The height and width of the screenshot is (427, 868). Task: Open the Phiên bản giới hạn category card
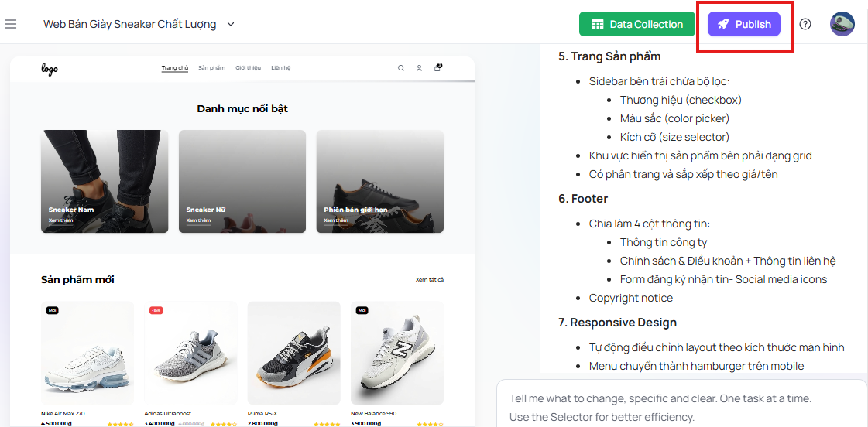click(380, 182)
